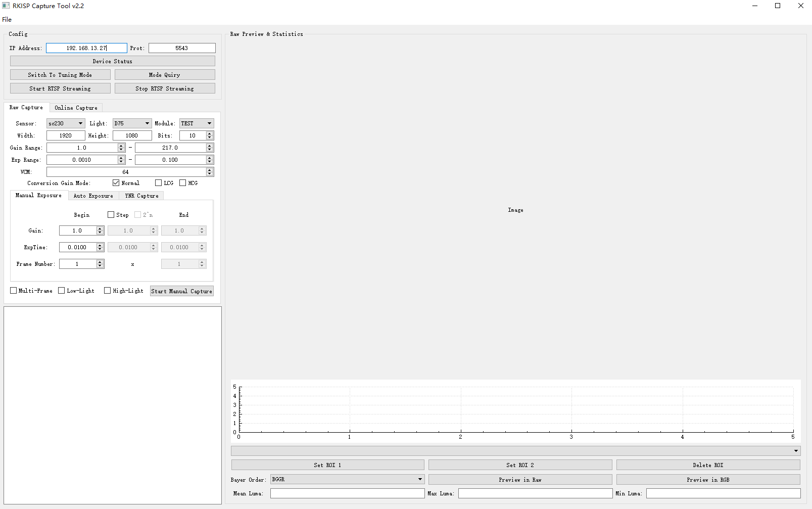The width and height of the screenshot is (812, 509).
Task: Switch to the Online Capture tab
Action: pos(76,108)
